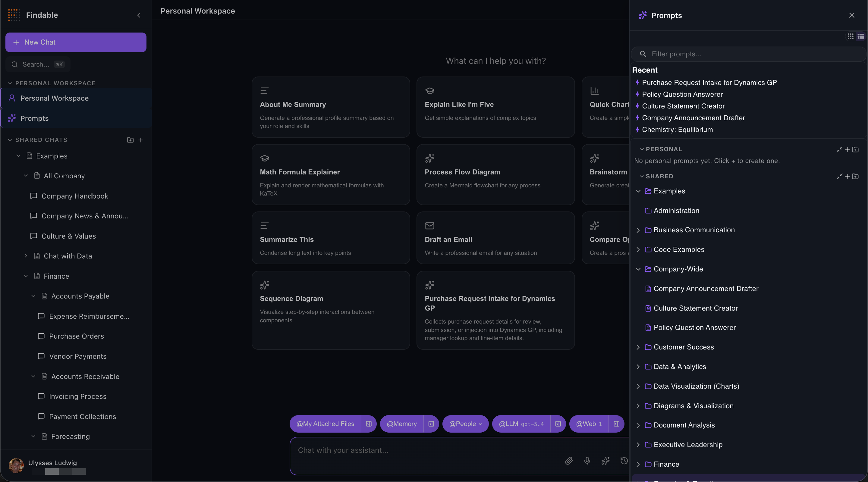Open the Purchase Orders chat

[77, 336]
